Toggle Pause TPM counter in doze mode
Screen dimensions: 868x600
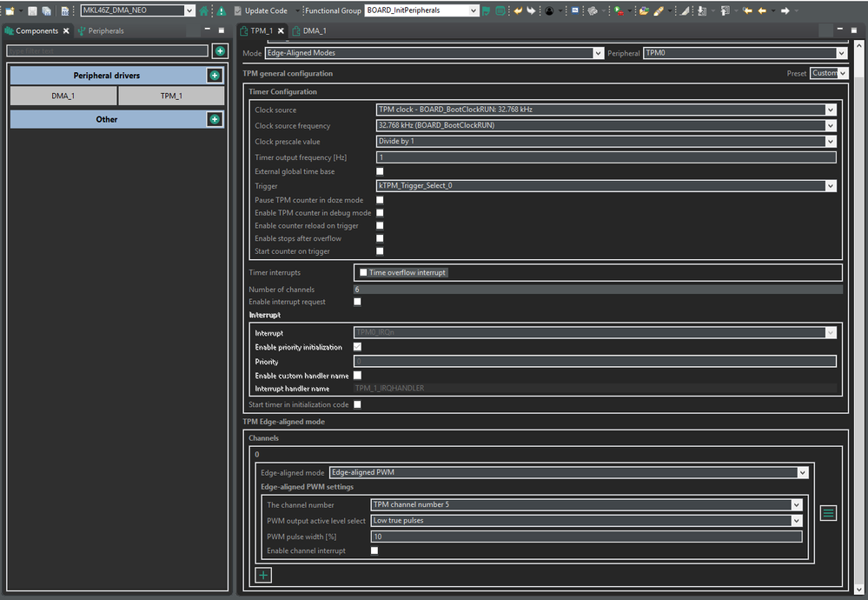[380, 200]
